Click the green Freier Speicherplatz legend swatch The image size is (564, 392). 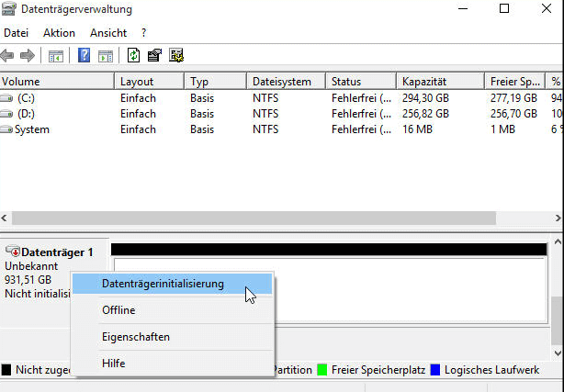point(322,370)
